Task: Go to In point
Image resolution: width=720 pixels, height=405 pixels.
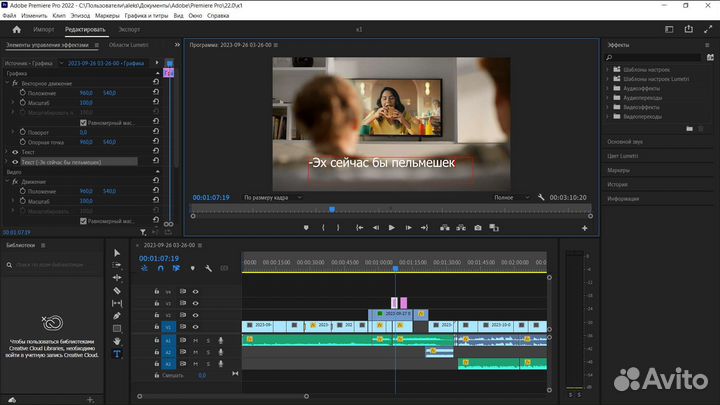Action: (360, 228)
